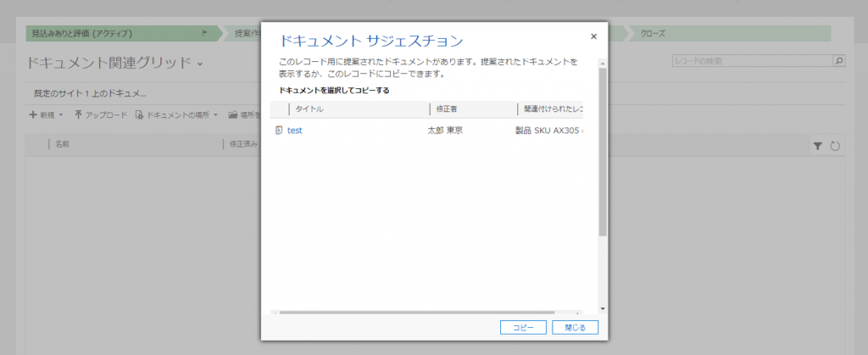The width and height of the screenshot is (868, 355).
Task: Sort background grid by 名前 column
Action: 62,144
